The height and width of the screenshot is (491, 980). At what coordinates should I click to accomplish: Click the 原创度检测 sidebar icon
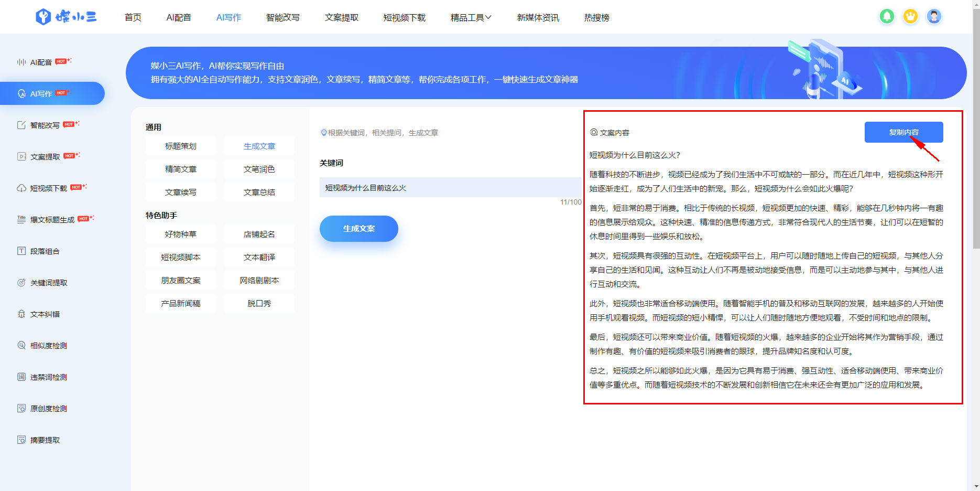pyautogui.click(x=21, y=408)
